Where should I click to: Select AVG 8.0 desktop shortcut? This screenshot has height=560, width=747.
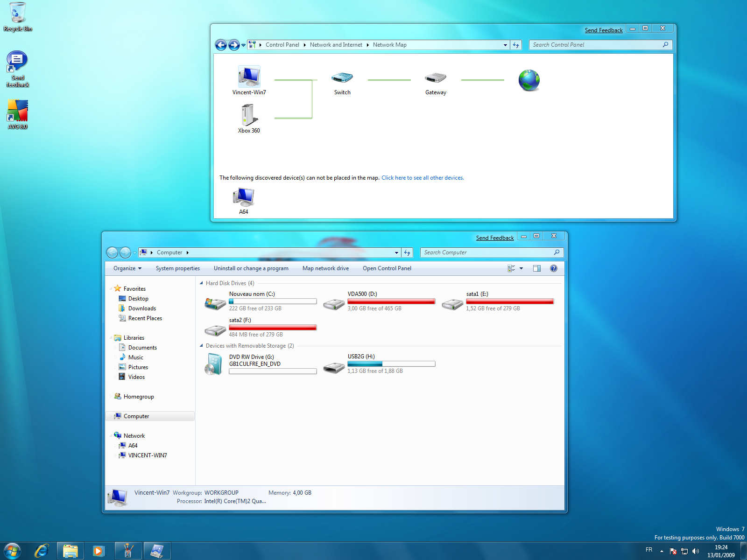click(18, 114)
